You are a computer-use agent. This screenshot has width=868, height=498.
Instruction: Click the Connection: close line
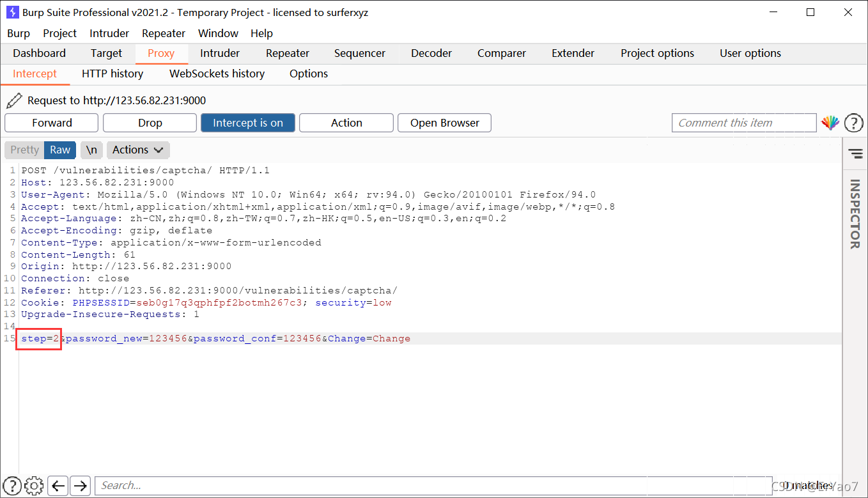pos(75,279)
